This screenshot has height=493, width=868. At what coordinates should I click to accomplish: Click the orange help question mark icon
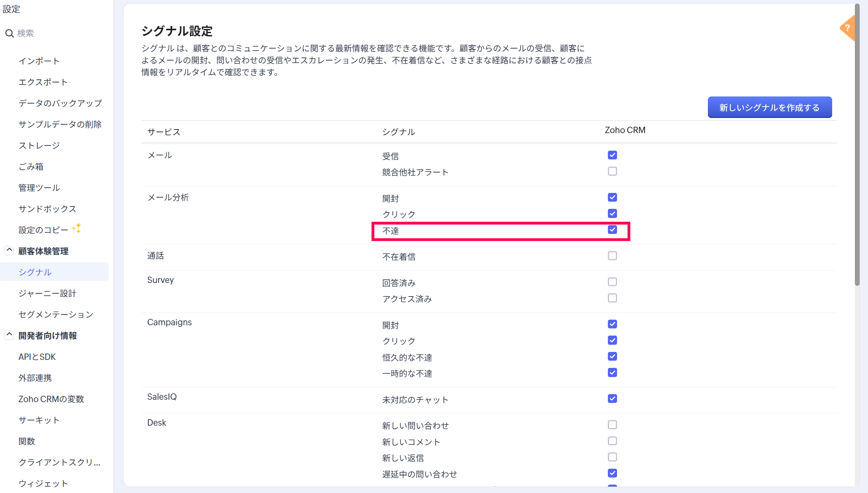(x=847, y=28)
